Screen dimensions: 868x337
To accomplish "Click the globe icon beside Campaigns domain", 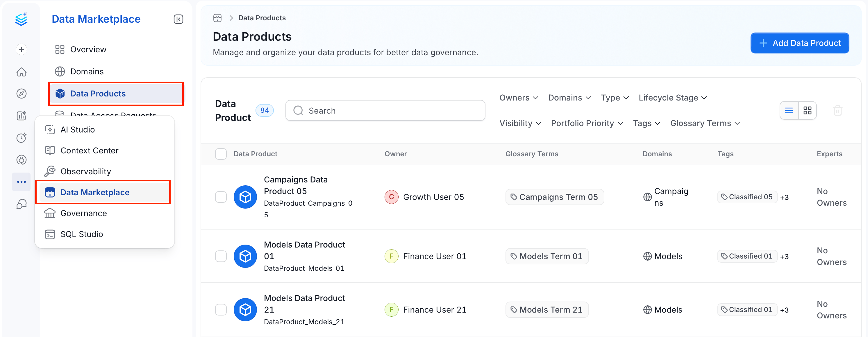I will (647, 197).
